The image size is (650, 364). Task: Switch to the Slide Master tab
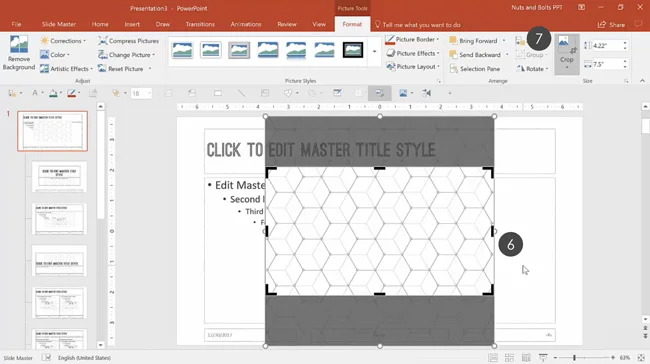pyautogui.click(x=58, y=24)
